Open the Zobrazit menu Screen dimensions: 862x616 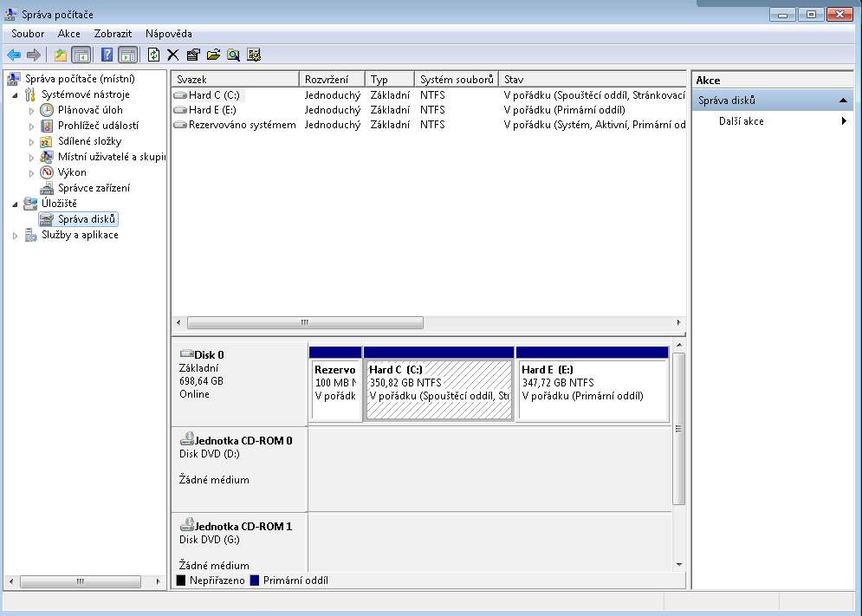pos(113,34)
